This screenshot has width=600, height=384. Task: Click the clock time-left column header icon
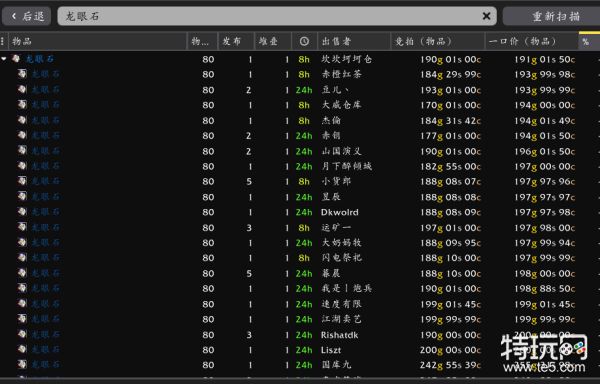[304, 41]
